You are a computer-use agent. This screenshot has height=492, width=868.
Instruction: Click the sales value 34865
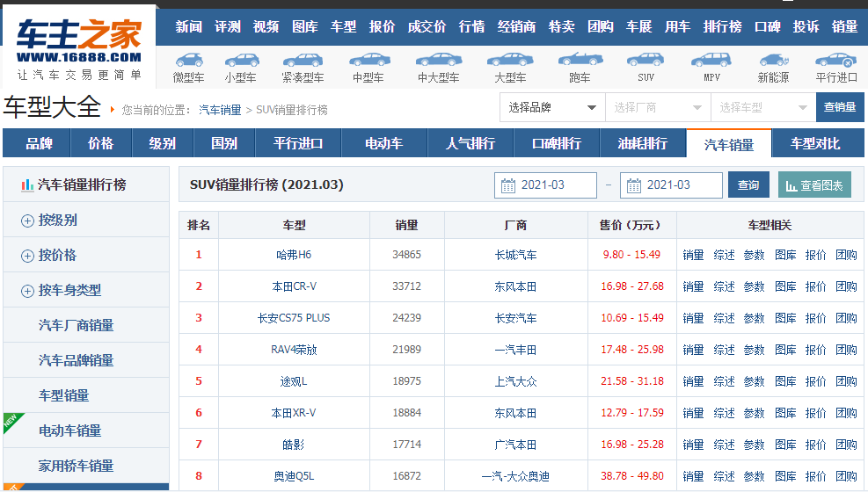[407, 255]
